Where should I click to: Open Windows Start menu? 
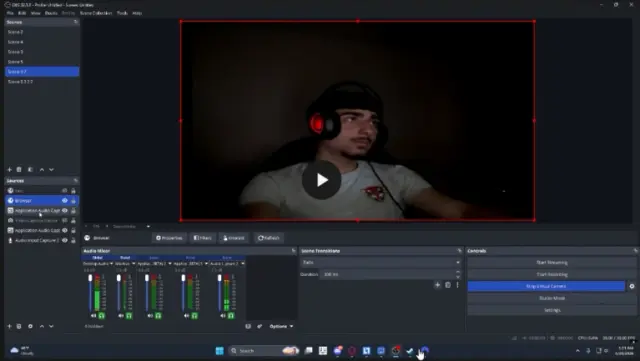click(220, 350)
